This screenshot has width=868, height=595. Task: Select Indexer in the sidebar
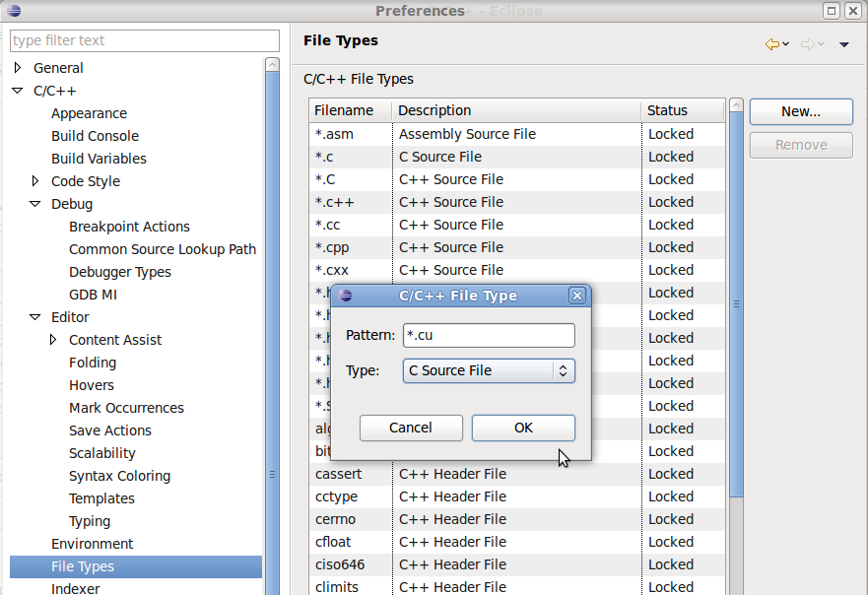[x=74, y=587]
